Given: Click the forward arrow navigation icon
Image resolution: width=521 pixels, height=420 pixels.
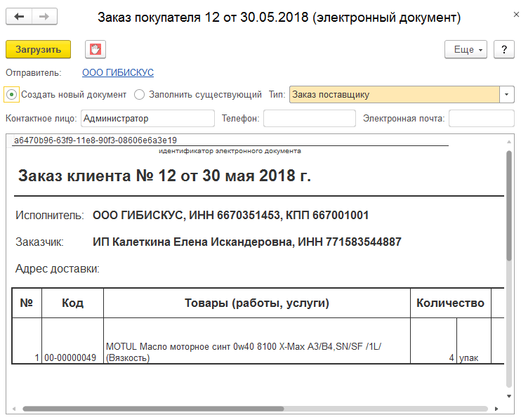Looking at the screenshot, I should (x=45, y=17).
